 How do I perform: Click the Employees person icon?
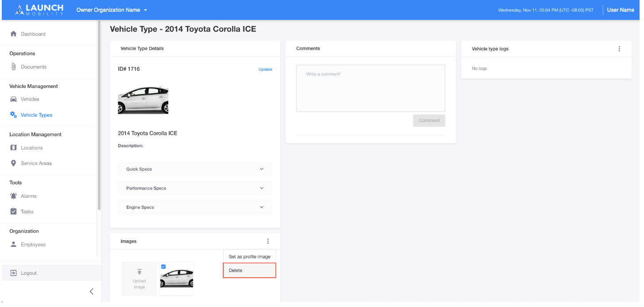point(13,244)
